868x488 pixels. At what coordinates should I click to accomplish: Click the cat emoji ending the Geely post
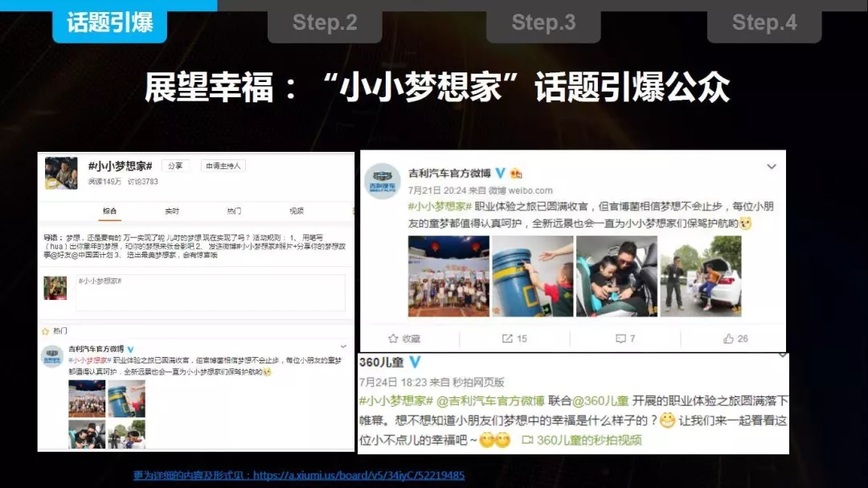pos(744,223)
